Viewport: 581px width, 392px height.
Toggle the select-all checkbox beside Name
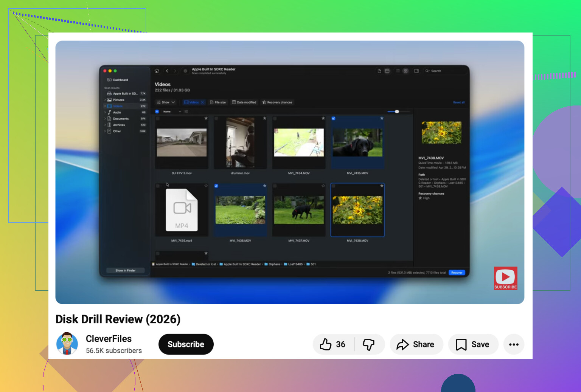(157, 112)
